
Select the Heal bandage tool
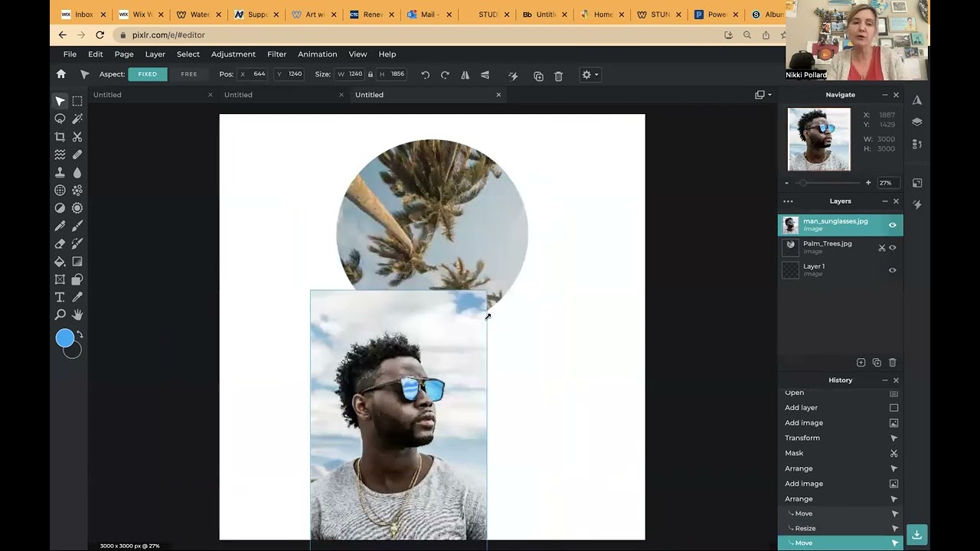click(77, 155)
